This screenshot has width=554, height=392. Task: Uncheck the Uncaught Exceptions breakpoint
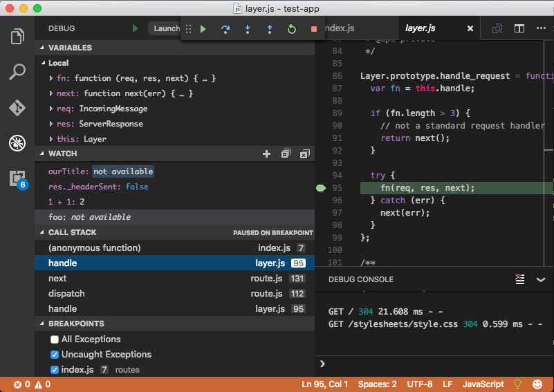(x=55, y=355)
